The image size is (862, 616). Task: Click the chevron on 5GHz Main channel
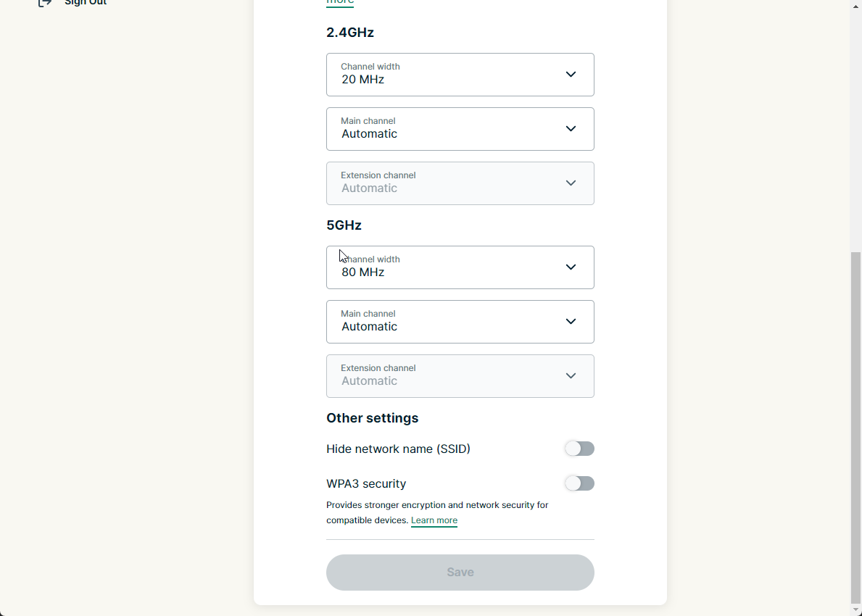pyautogui.click(x=571, y=322)
